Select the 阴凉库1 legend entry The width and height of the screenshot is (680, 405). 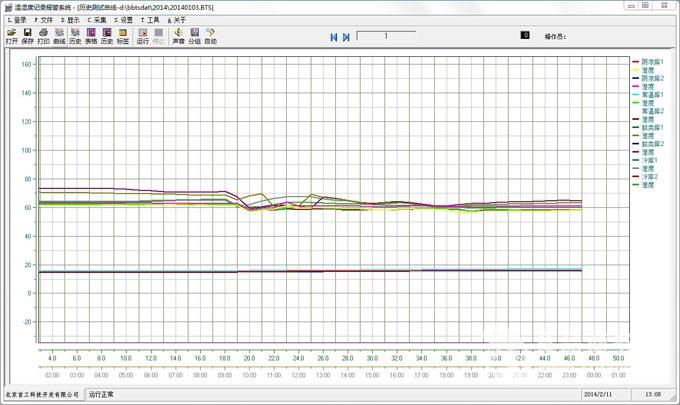(653, 62)
